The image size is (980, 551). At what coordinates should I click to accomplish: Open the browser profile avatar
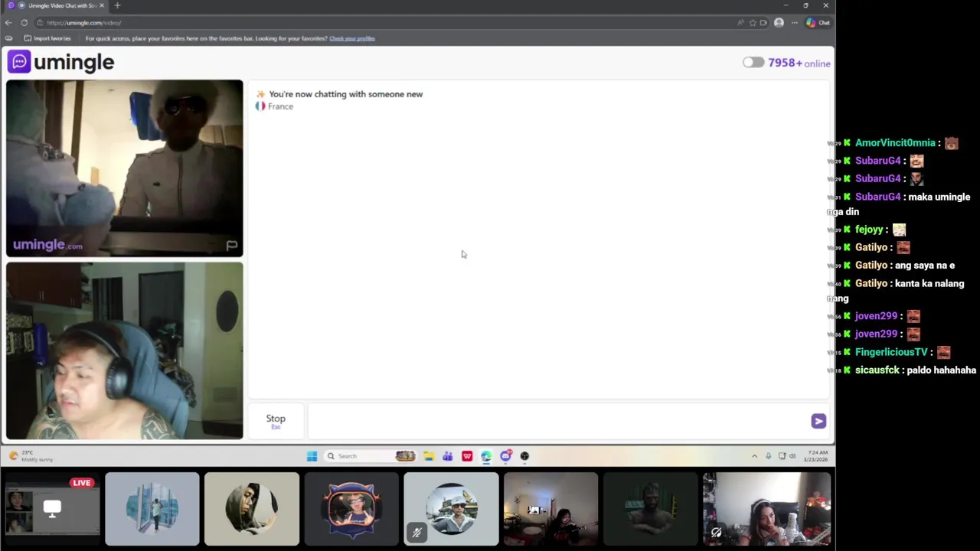(779, 23)
